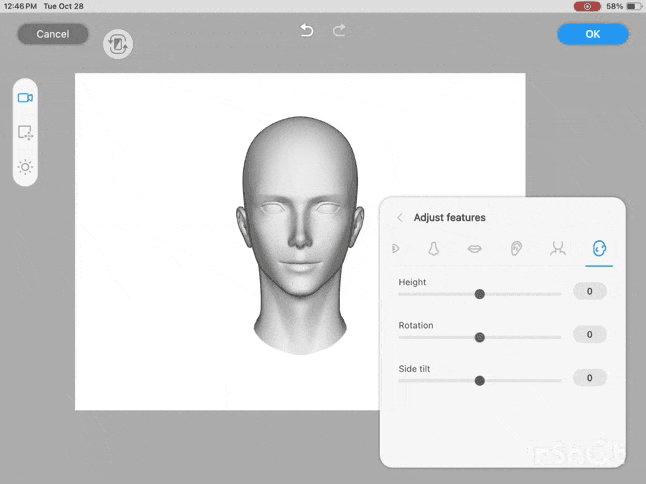Select the head orientation feature icon
Viewport: 646px width, 484px height.
point(599,248)
